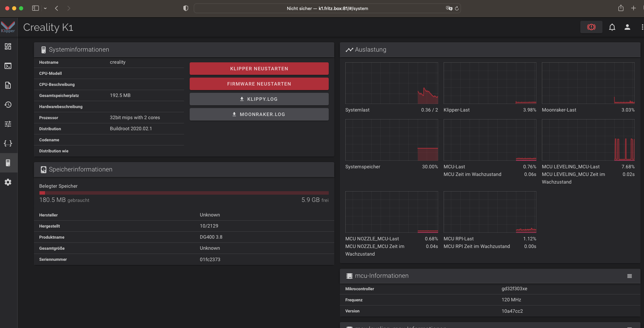Screen dimensions: 644x328
Task: Open the G-code files sidebar icon
Action: 8,85
